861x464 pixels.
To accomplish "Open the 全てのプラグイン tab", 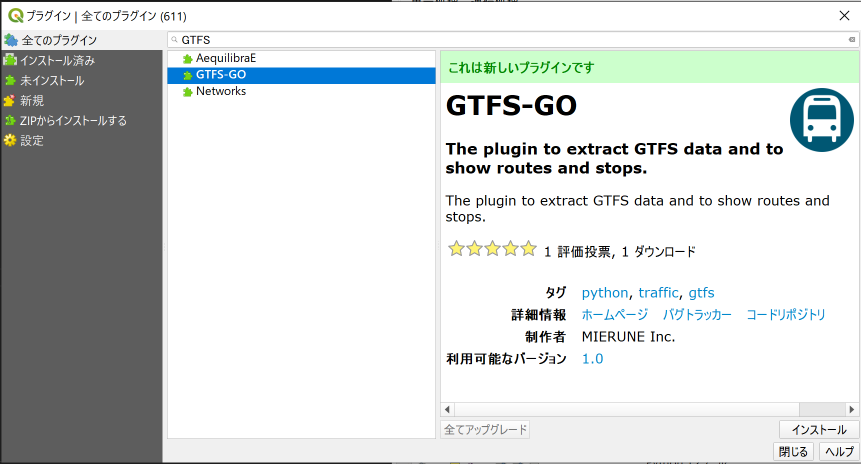I will tap(81, 40).
